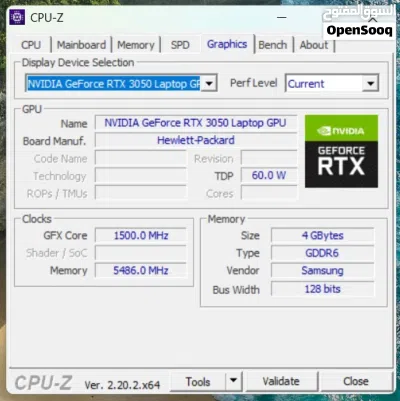Click the Ver. 2.20.2.x64 version label
Image resolution: width=400 pixels, height=401 pixels.
click(122, 385)
